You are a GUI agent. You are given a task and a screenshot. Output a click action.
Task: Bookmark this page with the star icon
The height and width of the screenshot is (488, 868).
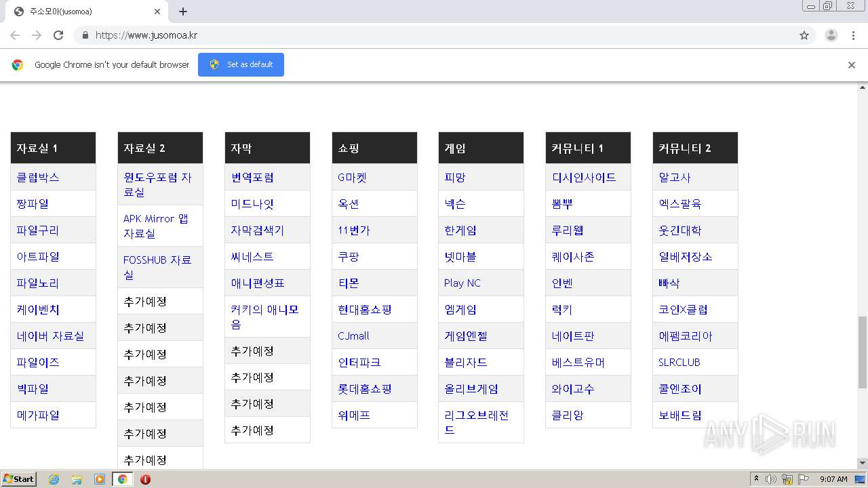tap(804, 35)
